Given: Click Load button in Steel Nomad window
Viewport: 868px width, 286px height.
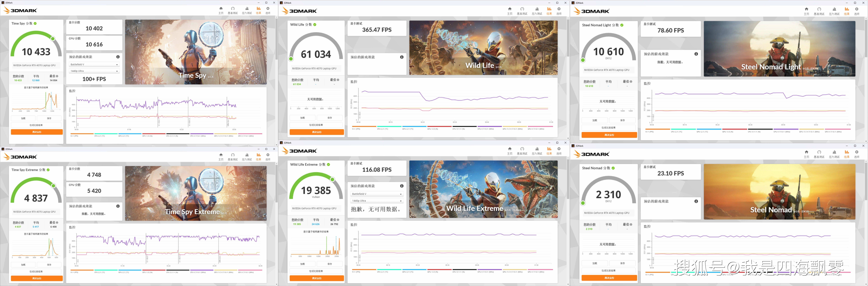Looking at the screenshot, I should point(595,263).
